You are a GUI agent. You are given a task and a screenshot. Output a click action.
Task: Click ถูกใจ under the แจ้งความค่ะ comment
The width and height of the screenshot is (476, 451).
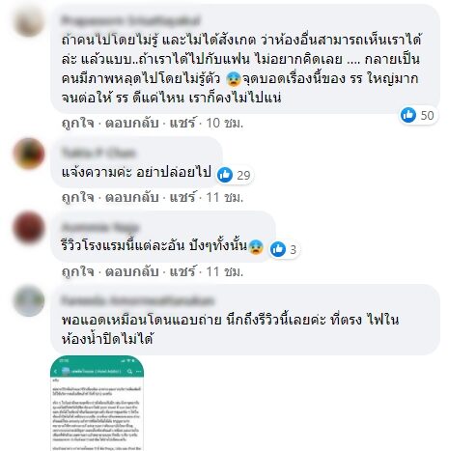pyautogui.click(x=78, y=197)
